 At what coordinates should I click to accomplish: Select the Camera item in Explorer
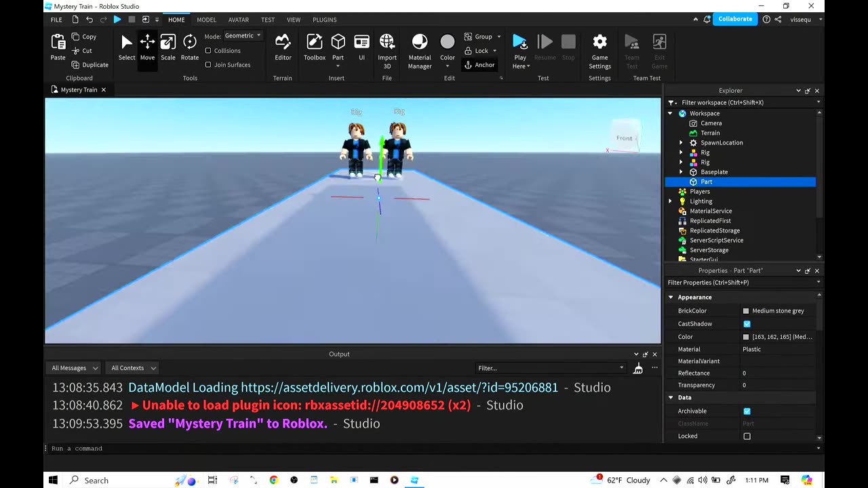click(x=711, y=123)
